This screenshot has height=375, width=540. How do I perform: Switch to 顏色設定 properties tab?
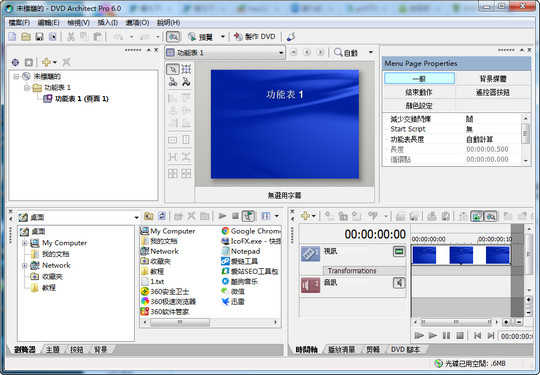419,106
